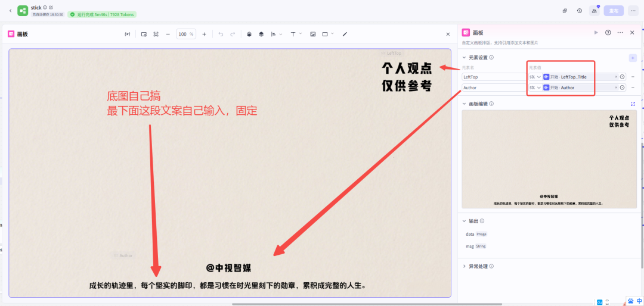
Task: Click the 发布 publish button
Action: point(614,11)
